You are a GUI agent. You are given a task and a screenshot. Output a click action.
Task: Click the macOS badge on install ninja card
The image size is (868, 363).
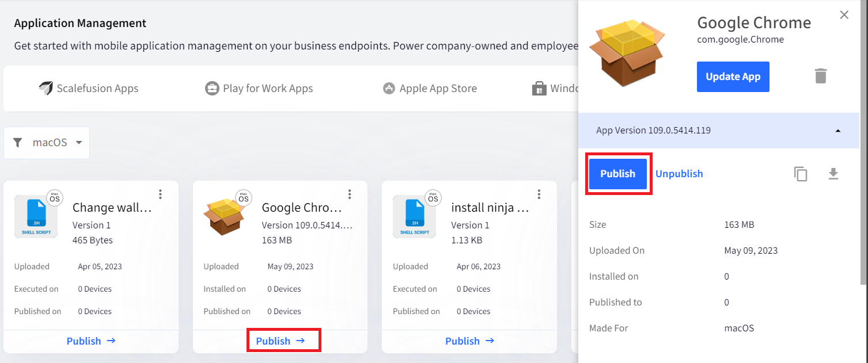coord(433,198)
